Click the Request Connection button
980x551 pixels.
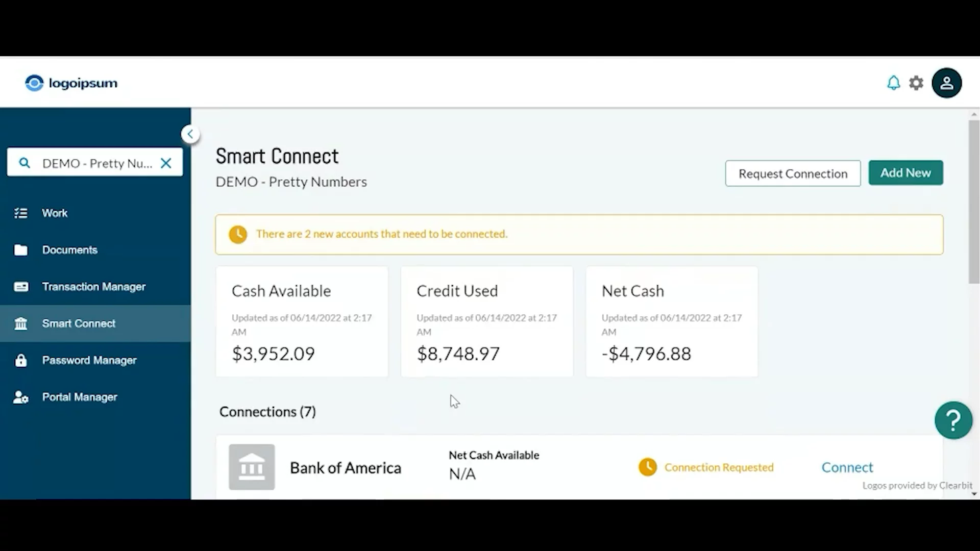pos(793,173)
